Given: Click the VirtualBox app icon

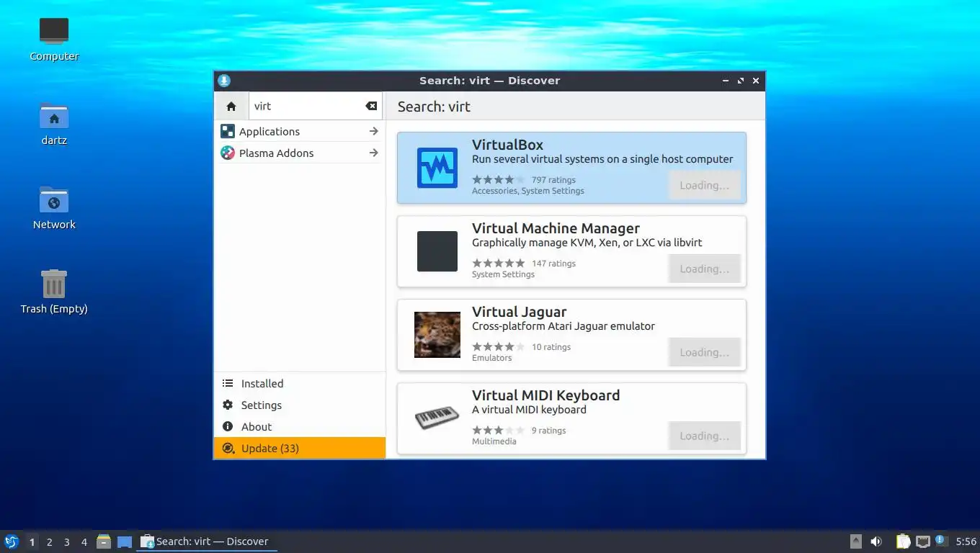Looking at the screenshot, I should (x=437, y=168).
